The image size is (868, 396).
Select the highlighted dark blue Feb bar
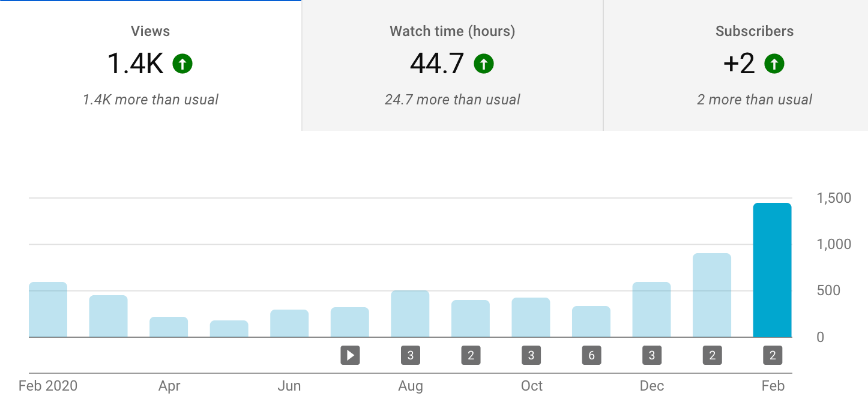(x=773, y=270)
